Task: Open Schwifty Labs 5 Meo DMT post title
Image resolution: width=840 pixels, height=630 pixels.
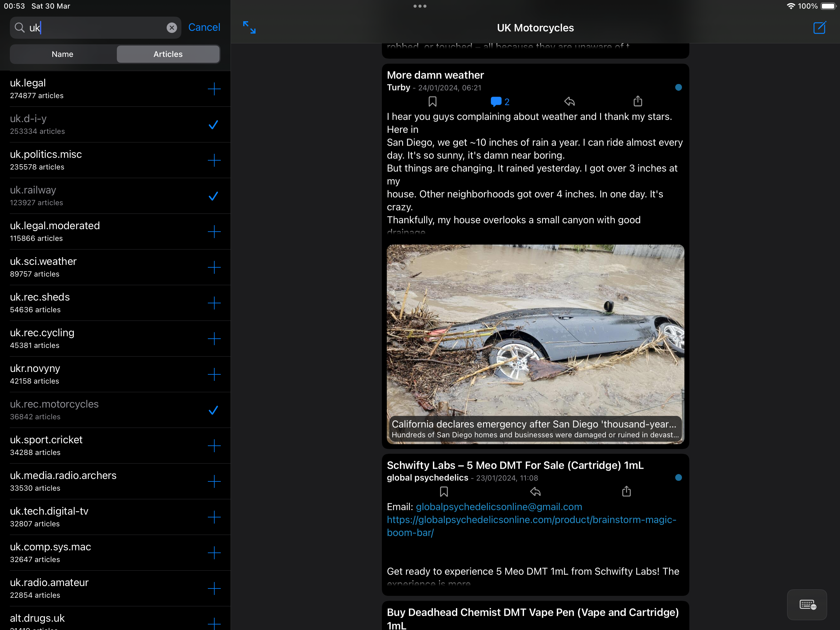Action: point(515,465)
